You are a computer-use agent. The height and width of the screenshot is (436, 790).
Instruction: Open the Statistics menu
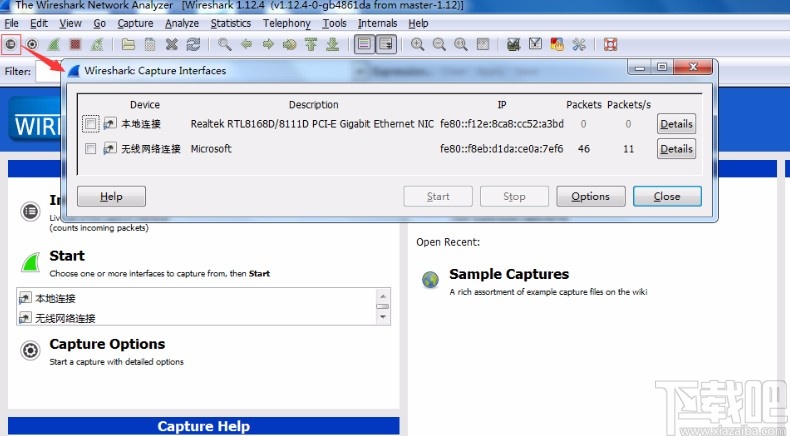pos(231,23)
